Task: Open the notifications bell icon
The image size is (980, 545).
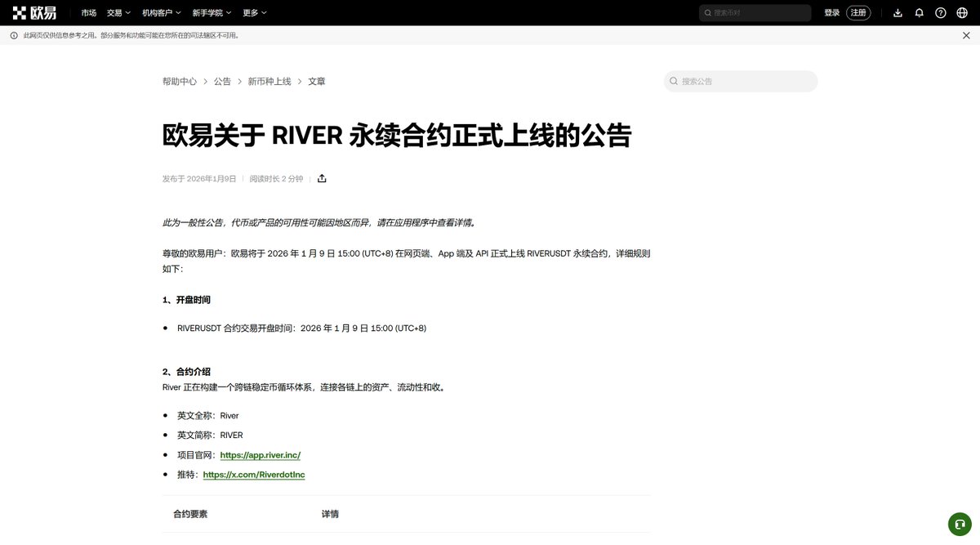Action: [x=920, y=12]
